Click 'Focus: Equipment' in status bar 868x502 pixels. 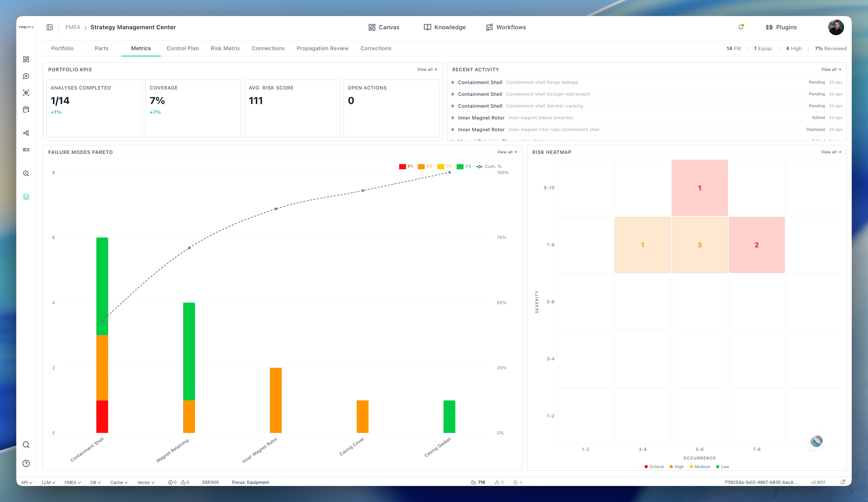coord(250,482)
